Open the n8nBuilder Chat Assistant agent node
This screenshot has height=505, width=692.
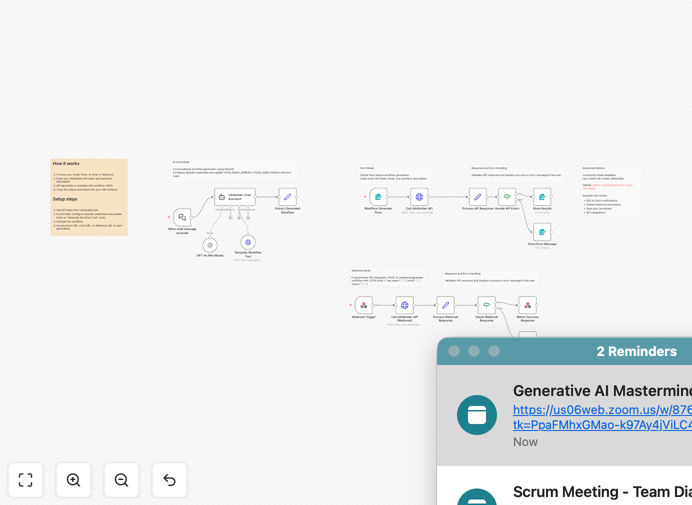pyautogui.click(x=235, y=197)
